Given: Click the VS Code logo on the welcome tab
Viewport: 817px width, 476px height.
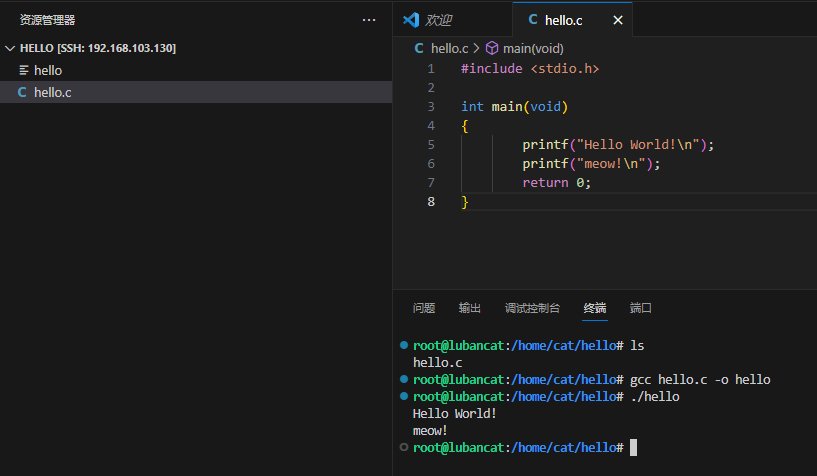Looking at the screenshot, I should [411, 20].
